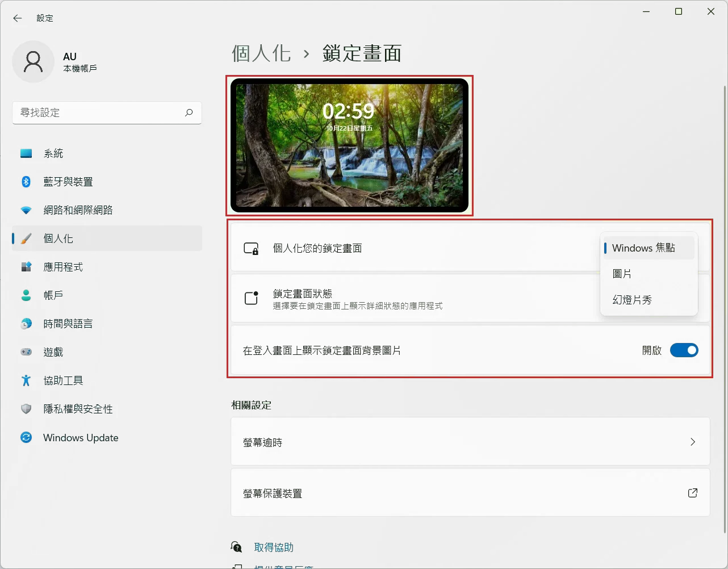
Task: Open 遊戲 settings category
Action: point(107,352)
